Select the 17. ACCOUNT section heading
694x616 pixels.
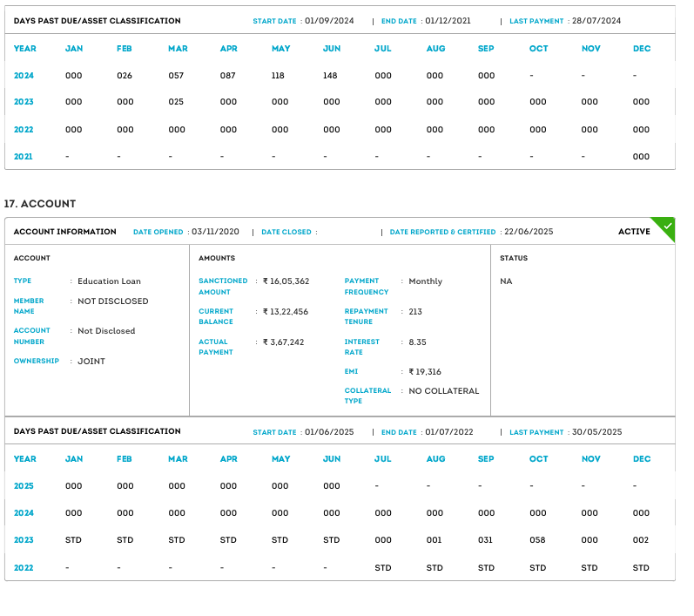(40, 204)
